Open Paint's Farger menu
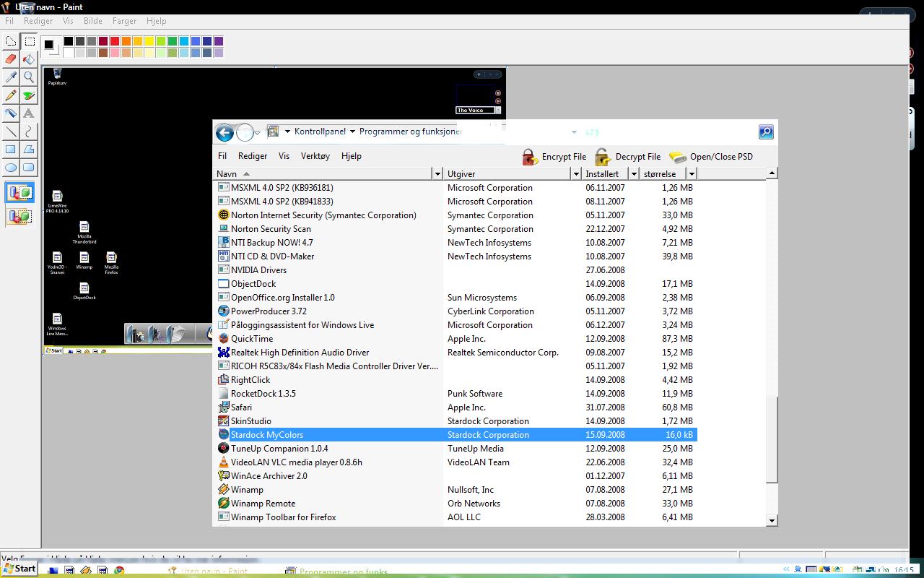Screen dimensions: 924x578 point(125,21)
